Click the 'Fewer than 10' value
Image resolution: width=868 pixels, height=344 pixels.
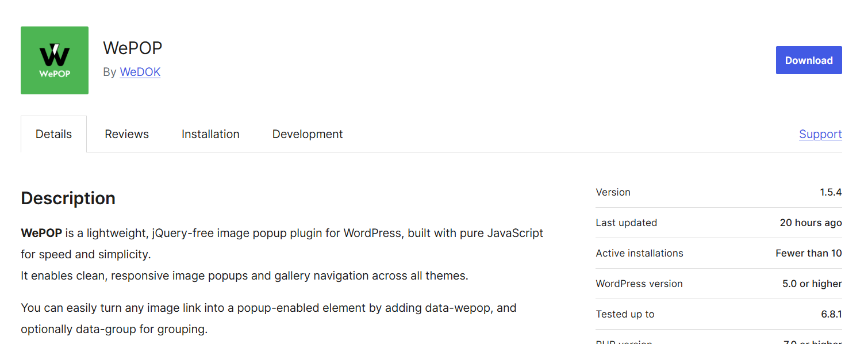(808, 253)
